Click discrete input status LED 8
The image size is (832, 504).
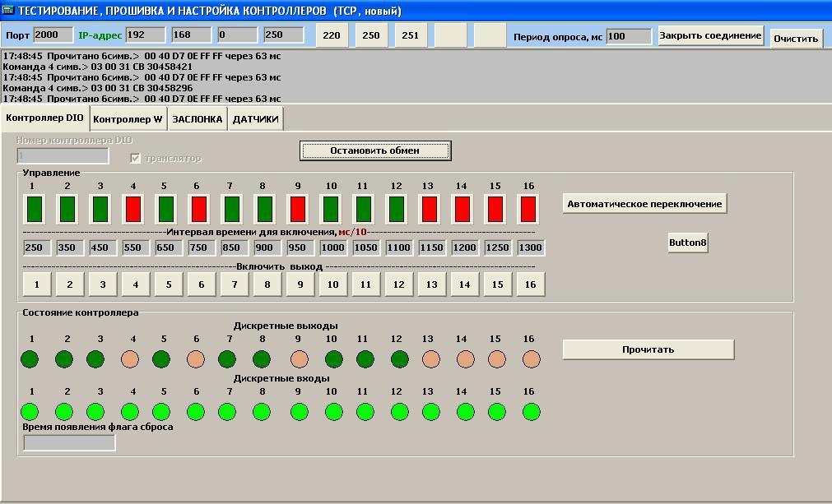262,412
